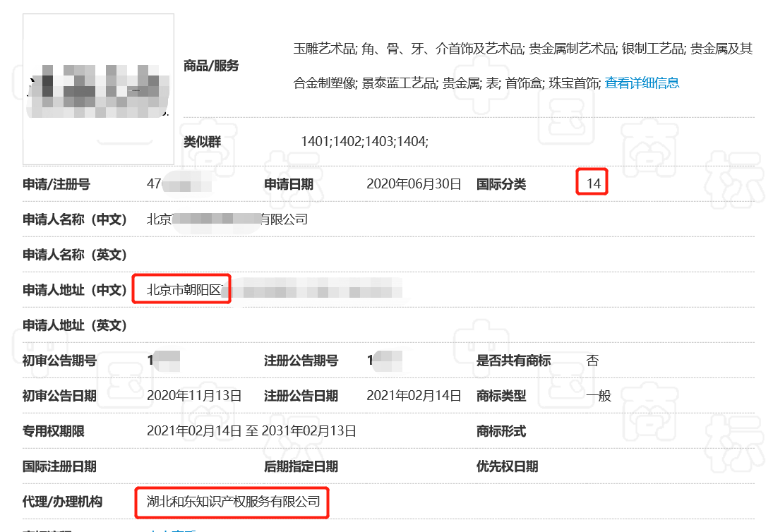Select the 专用权期限 date range text
Image resolution: width=773 pixels, height=532 pixels.
(251, 431)
